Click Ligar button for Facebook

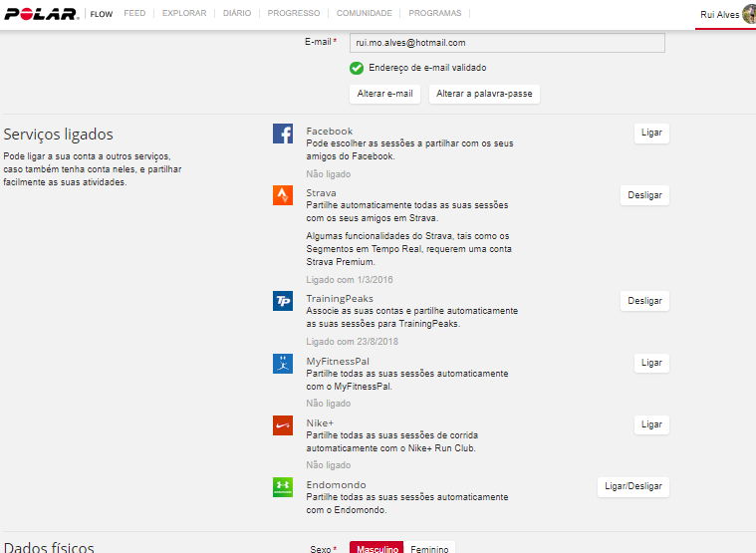click(x=651, y=134)
